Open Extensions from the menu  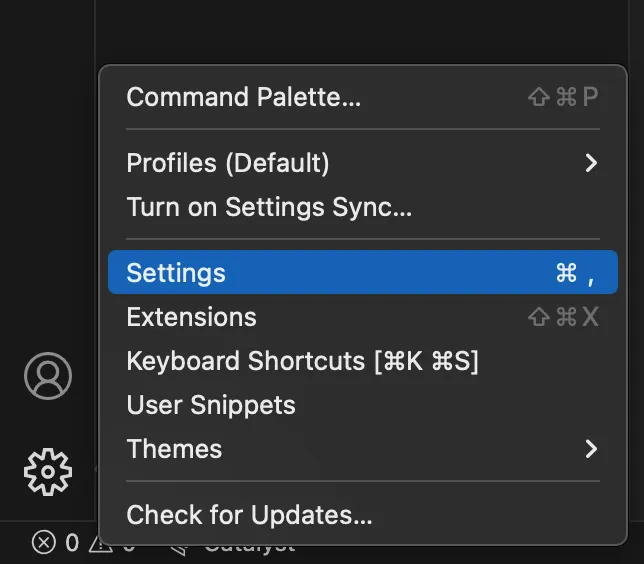pos(363,317)
